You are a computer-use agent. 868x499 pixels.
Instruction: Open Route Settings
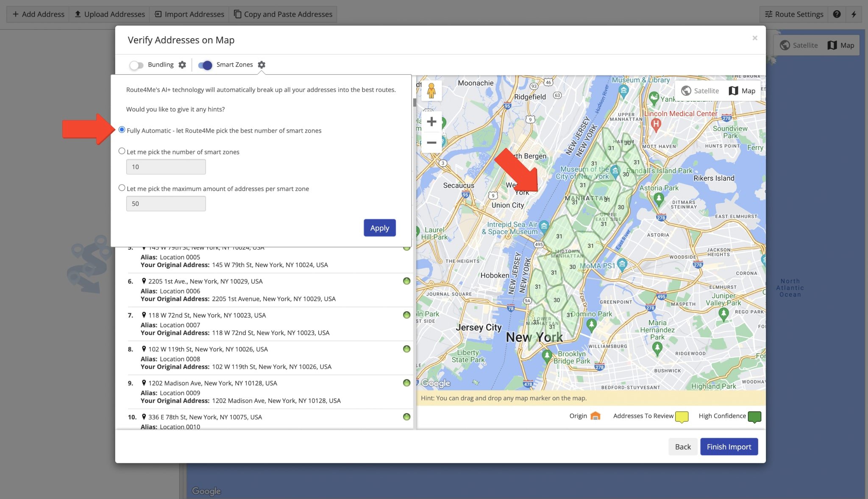[794, 14]
